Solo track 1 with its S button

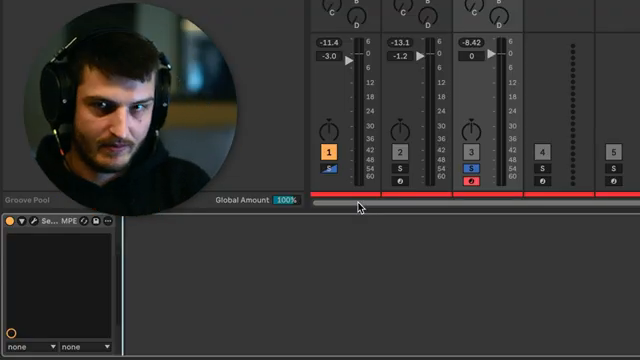[x=329, y=169]
